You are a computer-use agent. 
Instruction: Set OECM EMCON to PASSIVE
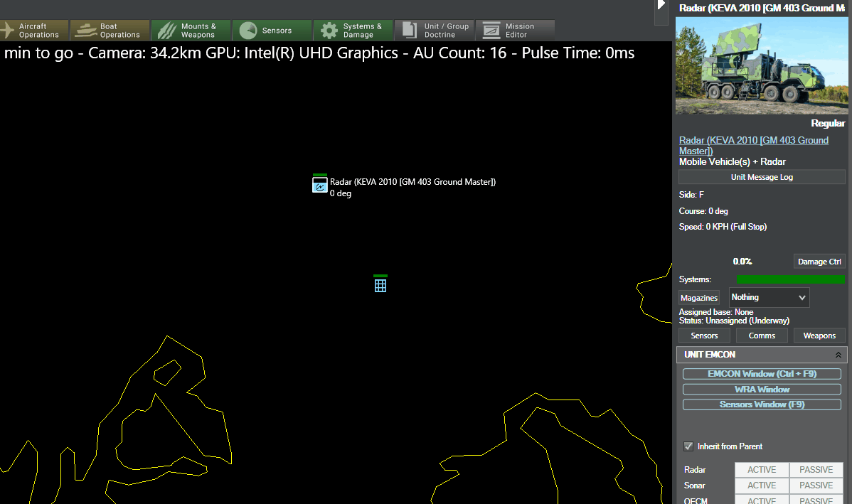816,500
